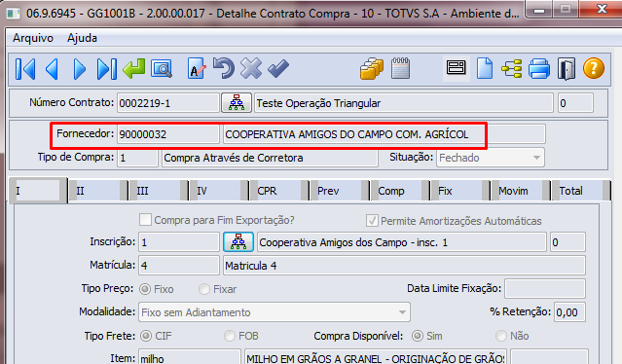Click the confirm checkmark icon
The height and width of the screenshot is (364, 622).
click(278, 68)
